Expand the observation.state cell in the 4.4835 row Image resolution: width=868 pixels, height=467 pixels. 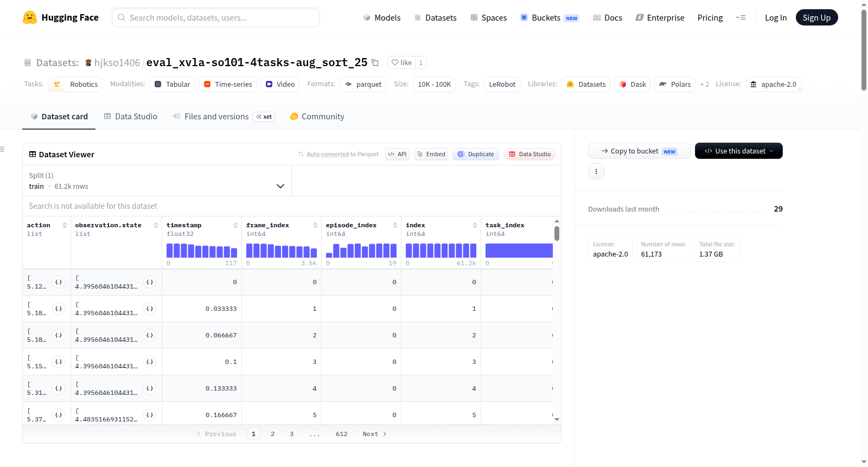150,415
